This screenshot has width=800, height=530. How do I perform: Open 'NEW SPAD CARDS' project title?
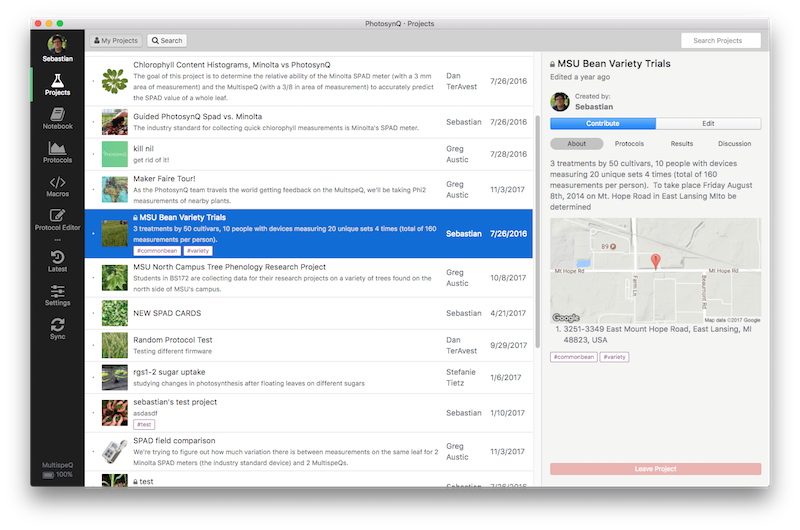pyautogui.click(x=167, y=313)
